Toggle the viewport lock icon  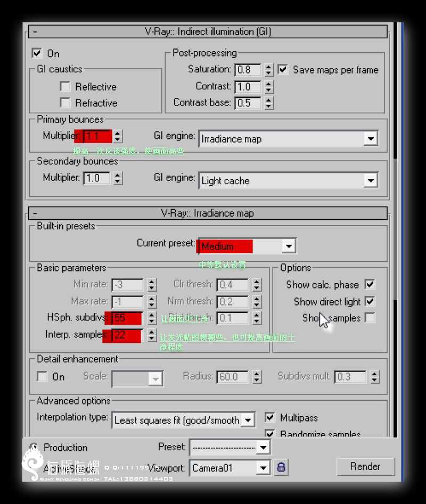281,467
